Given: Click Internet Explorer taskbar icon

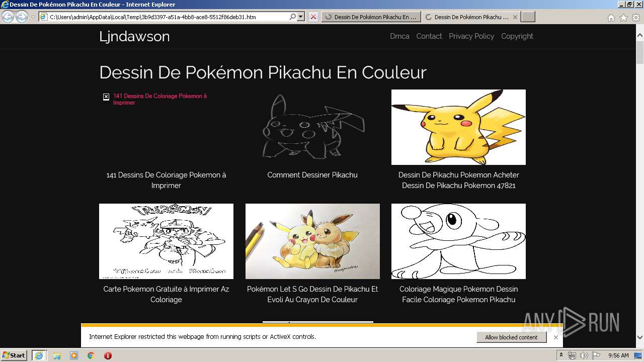Looking at the screenshot, I should (39, 355).
